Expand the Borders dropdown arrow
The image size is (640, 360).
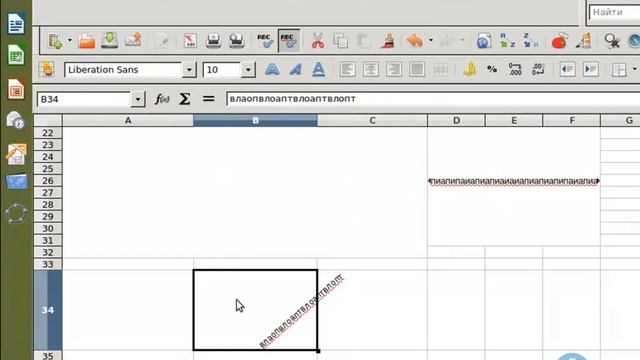coord(634,69)
